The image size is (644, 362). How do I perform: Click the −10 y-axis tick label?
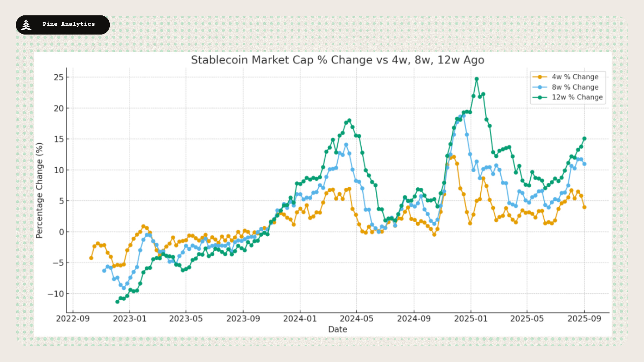pyautogui.click(x=56, y=294)
